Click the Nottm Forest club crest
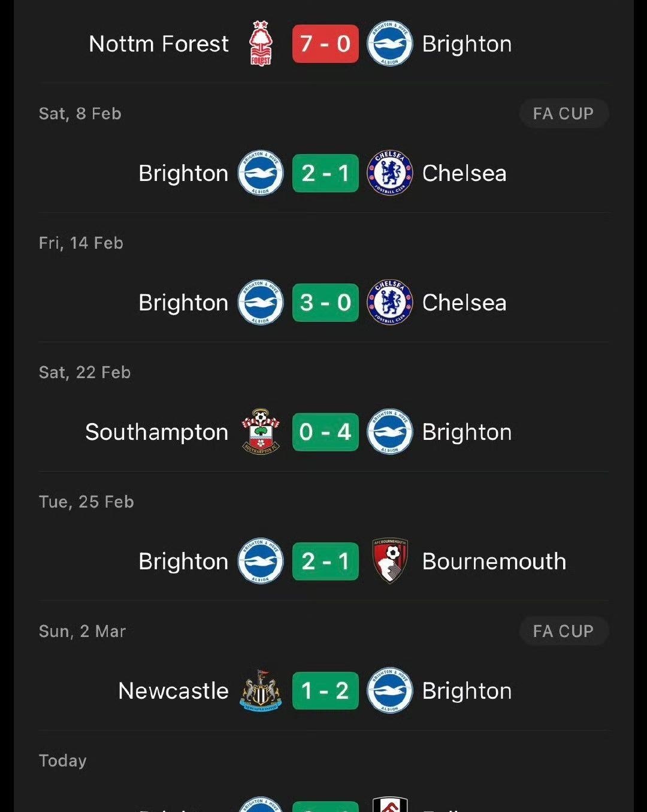Screen dimensions: 647x812 tap(261, 44)
